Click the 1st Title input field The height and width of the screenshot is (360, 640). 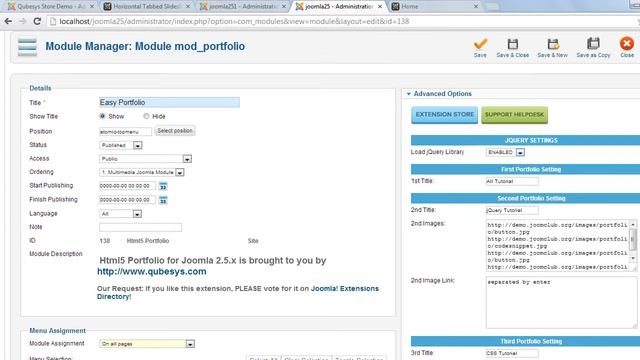point(512,181)
